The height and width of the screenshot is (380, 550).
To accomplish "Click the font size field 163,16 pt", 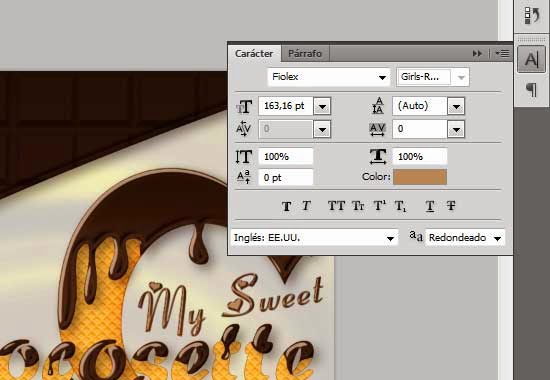I will 286,106.
